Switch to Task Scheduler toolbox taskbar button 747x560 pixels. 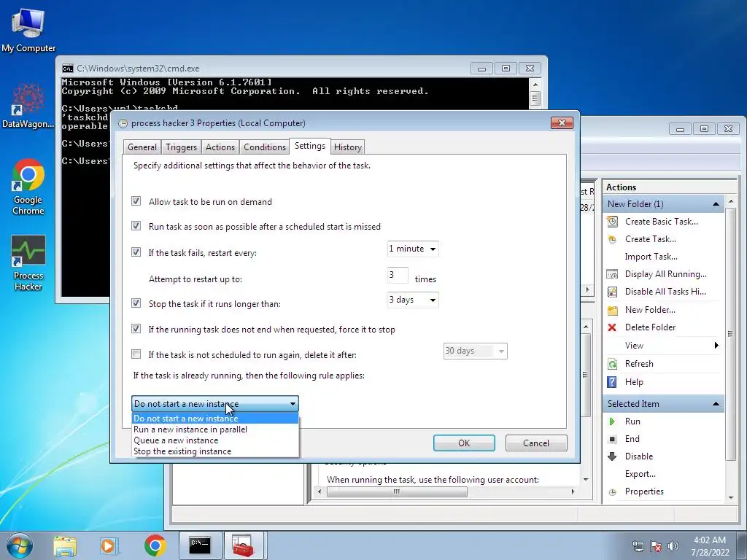coord(244,545)
